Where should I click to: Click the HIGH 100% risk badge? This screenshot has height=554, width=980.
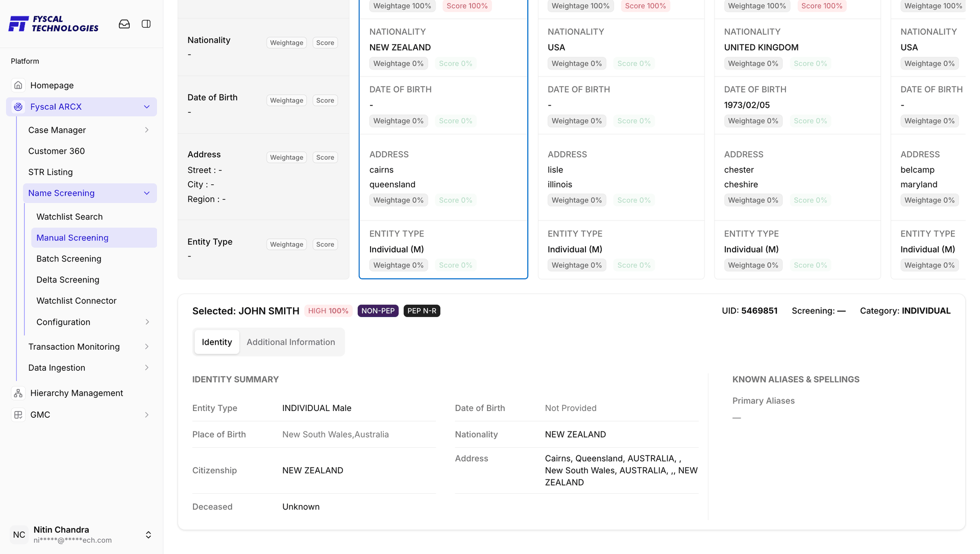point(328,311)
